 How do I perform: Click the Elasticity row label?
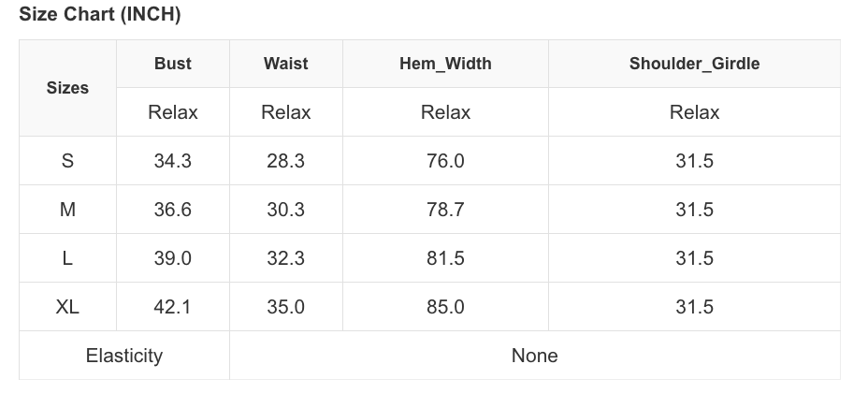coord(123,356)
